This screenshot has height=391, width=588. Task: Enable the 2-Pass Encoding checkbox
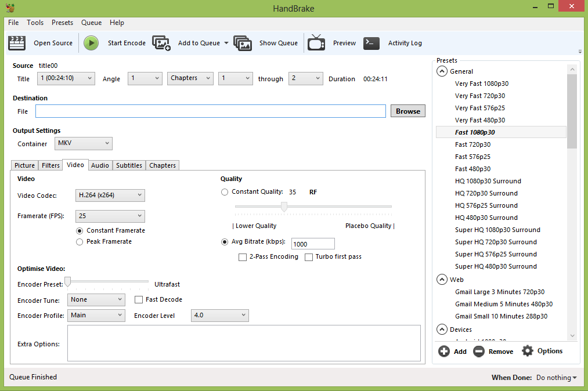pos(243,257)
